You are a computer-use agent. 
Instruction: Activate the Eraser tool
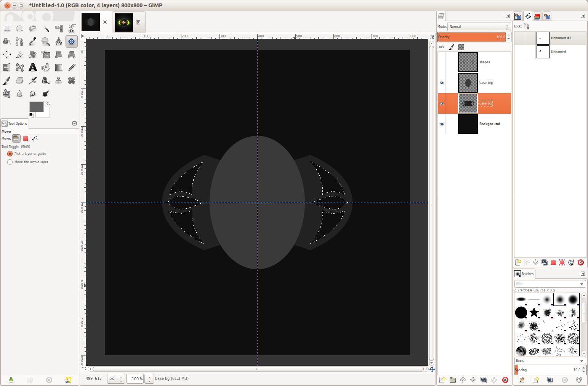[19, 80]
